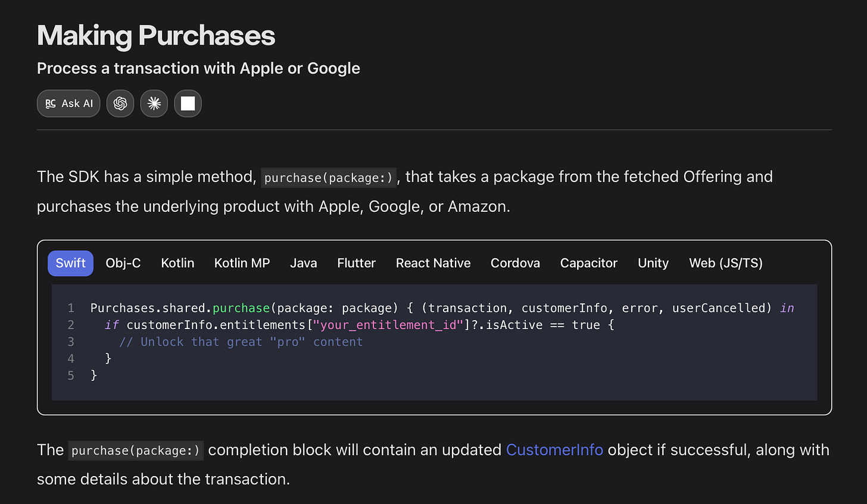The height and width of the screenshot is (504, 867).
Task: Open the Cordova code tab
Action: (515, 263)
